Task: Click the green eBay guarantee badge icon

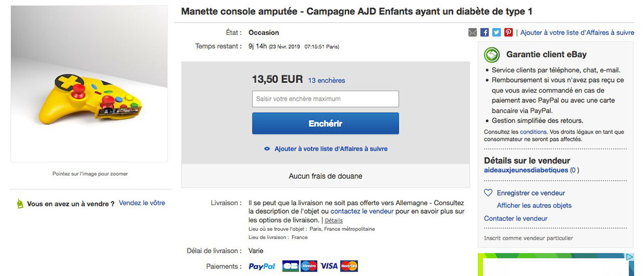Action: pos(492,55)
